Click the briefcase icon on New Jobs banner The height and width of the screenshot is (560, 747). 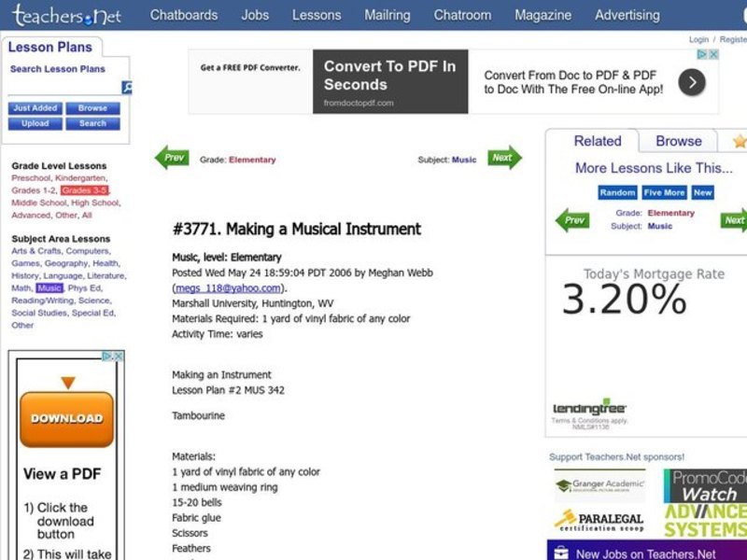[560, 553]
